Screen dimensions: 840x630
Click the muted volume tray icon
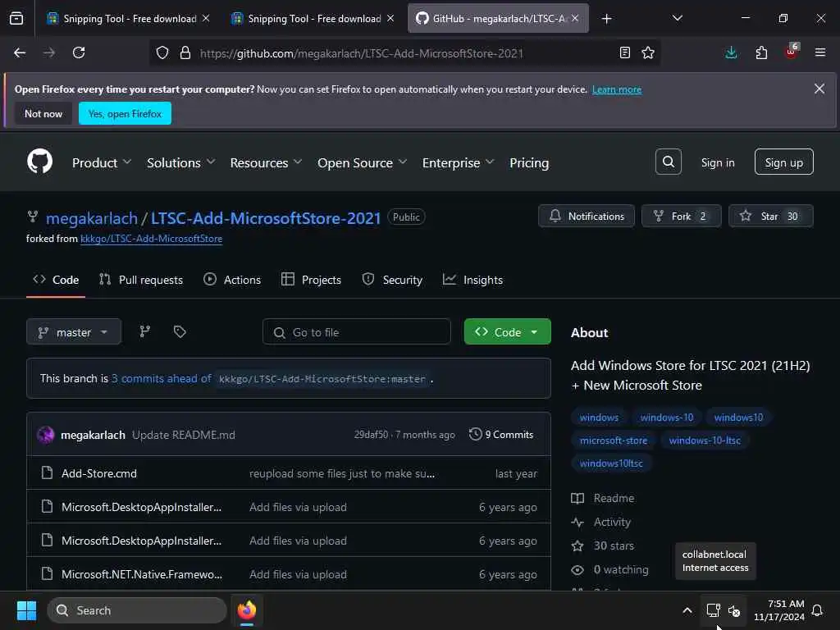click(x=734, y=610)
